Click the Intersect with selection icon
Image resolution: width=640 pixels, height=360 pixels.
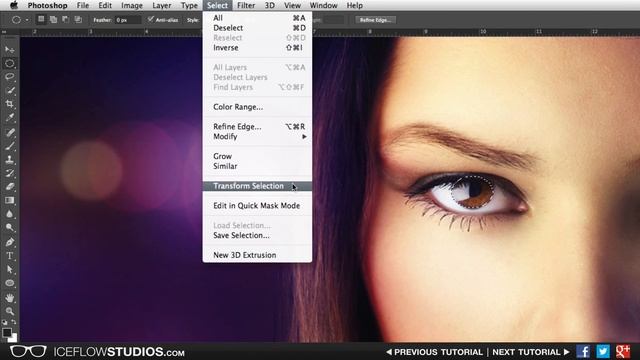[78, 19]
